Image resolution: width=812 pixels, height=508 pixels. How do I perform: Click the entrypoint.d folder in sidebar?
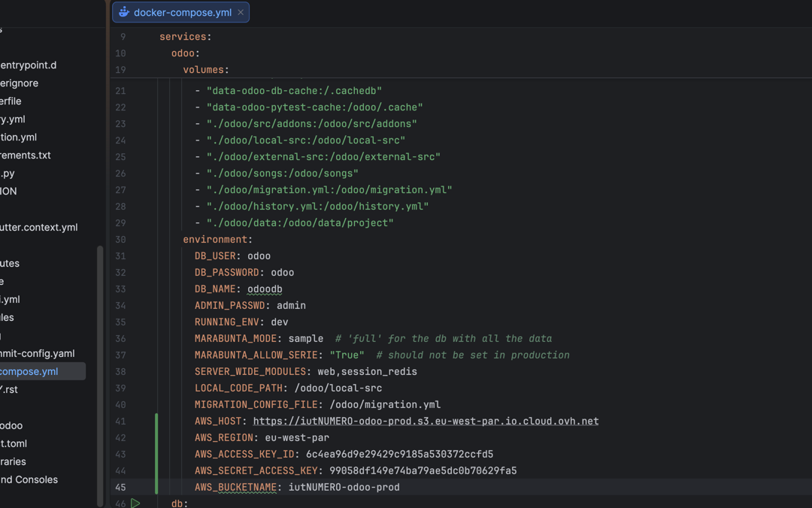(29, 65)
